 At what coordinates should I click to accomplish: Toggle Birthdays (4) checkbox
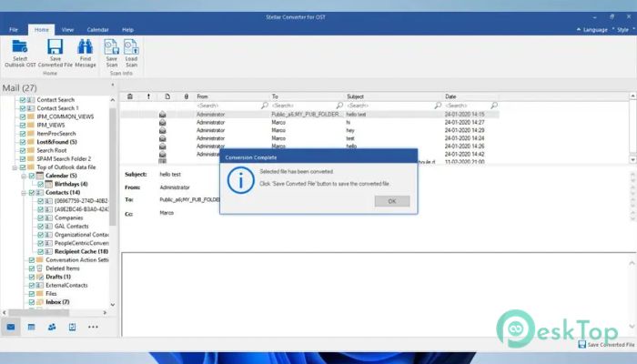point(41,184)
